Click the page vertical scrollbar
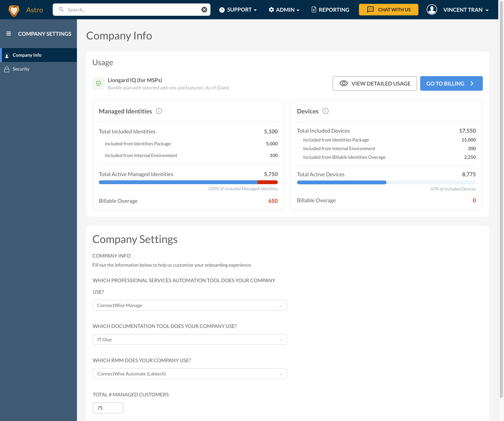The width and height of the screenshot is (504, 421). coord(501,199)
